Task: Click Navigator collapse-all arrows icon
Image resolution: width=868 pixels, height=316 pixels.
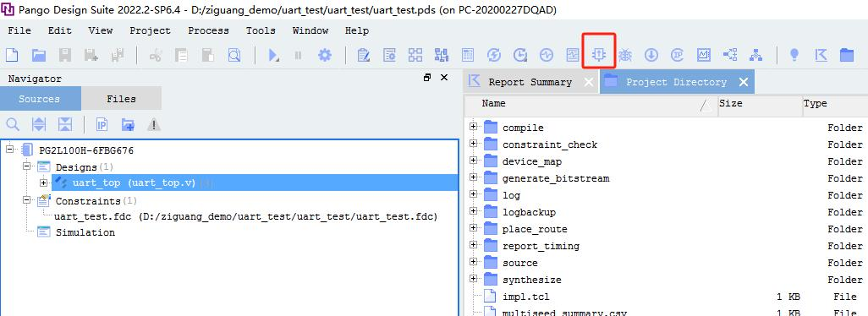Action: [65, 125]
